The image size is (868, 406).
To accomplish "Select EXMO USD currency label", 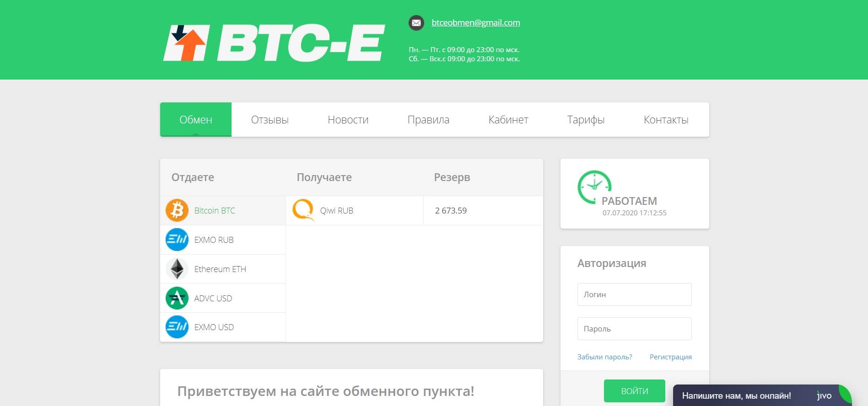I will coord(214,327).
